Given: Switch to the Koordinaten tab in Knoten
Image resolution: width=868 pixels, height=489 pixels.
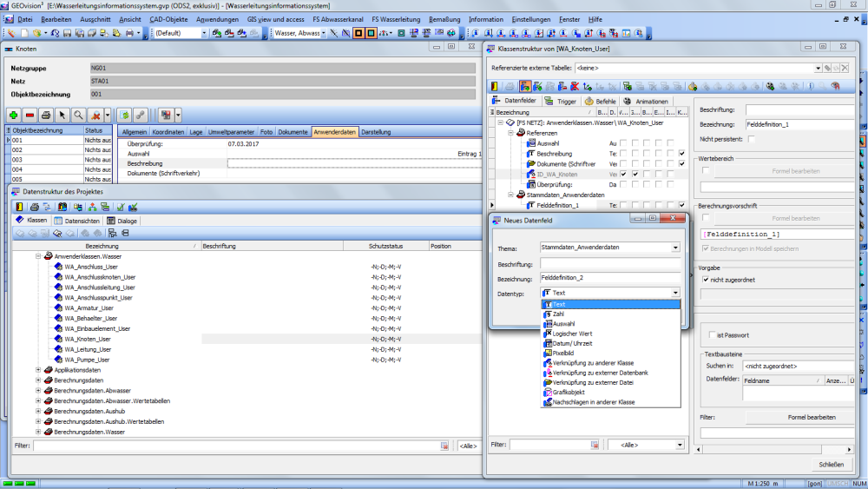Looking at the screenshot, I should coord(168,132).
